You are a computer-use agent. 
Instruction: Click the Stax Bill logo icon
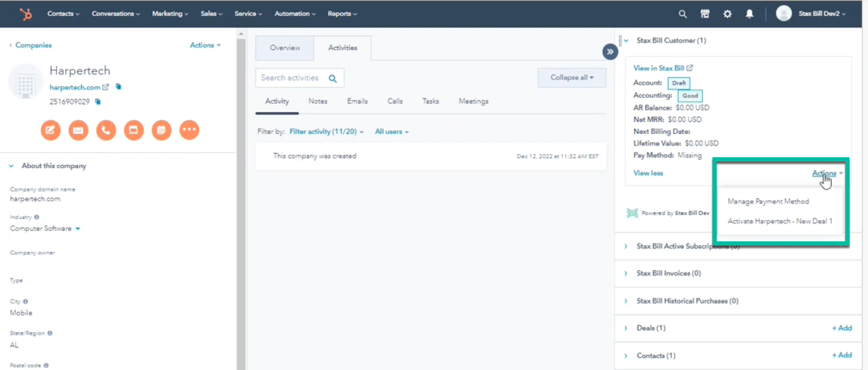tap(632, 213)
